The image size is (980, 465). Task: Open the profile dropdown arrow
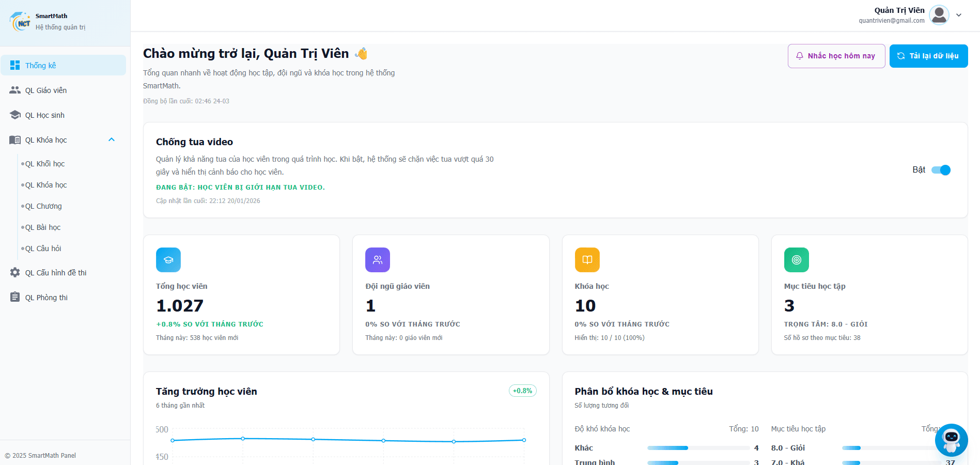(x=959, y=15)
